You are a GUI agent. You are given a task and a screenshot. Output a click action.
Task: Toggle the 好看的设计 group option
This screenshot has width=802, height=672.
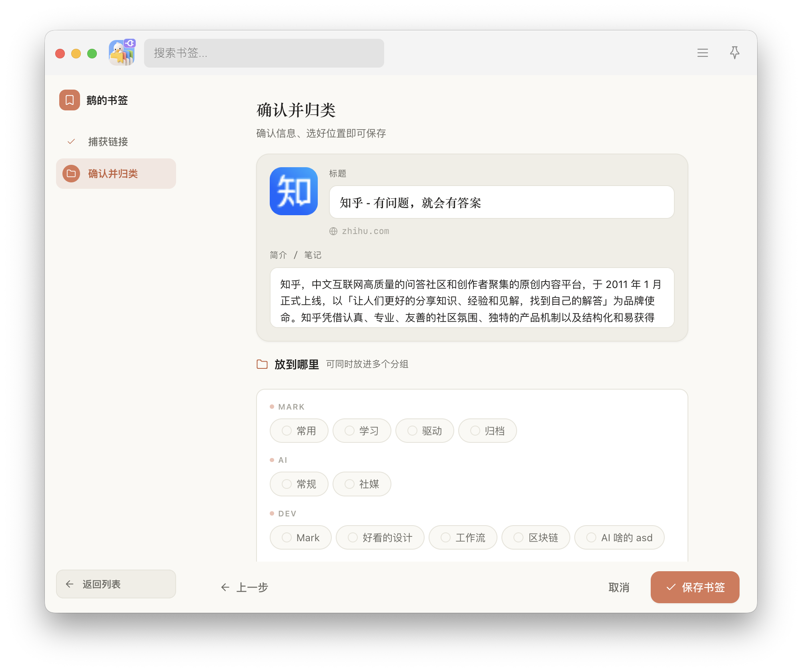[380, 538]
